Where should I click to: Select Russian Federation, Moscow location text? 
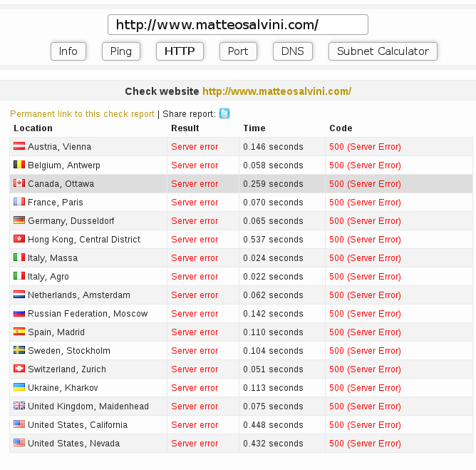click(x=88, y=314)
